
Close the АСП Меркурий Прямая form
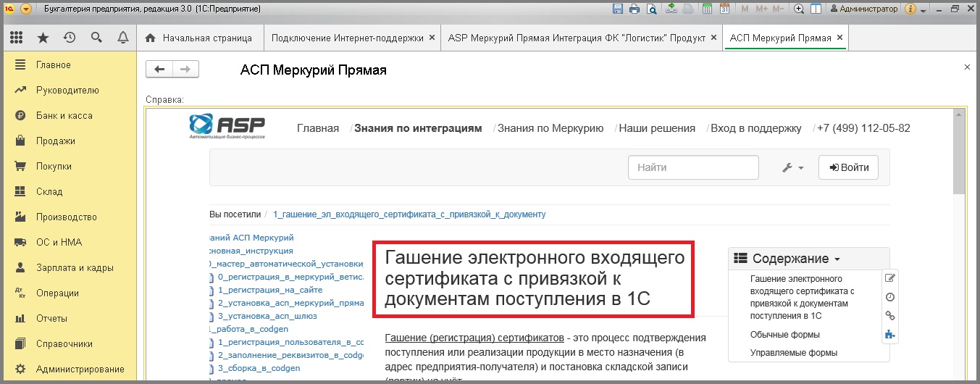[x=967, y=67]
